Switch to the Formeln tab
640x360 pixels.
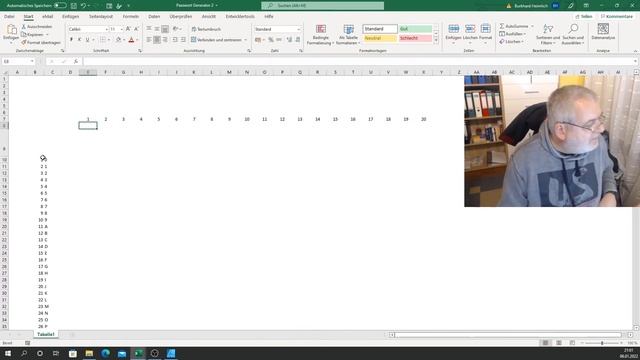pos(131,17)
